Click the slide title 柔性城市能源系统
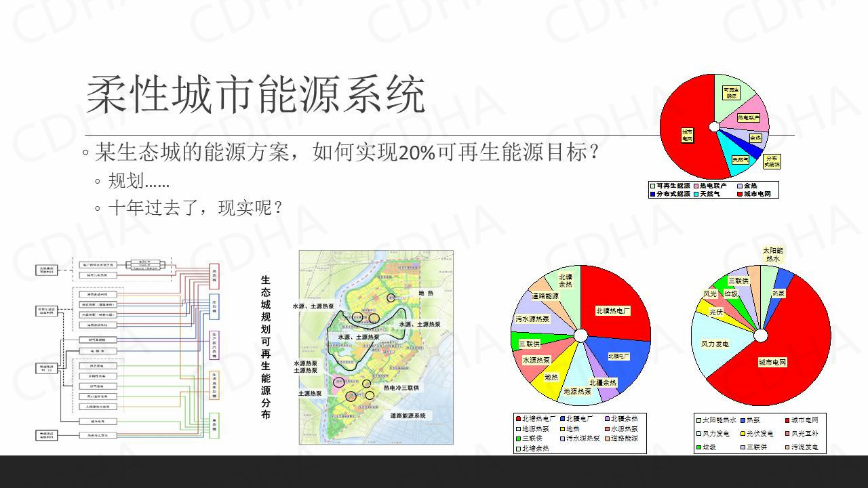This screenshot has height=488, width=868. [256, 96]
